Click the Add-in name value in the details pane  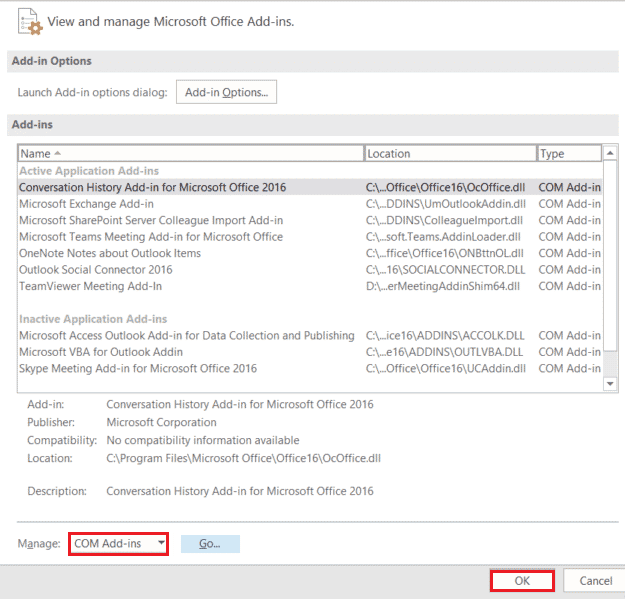click(x=240, y=405)
